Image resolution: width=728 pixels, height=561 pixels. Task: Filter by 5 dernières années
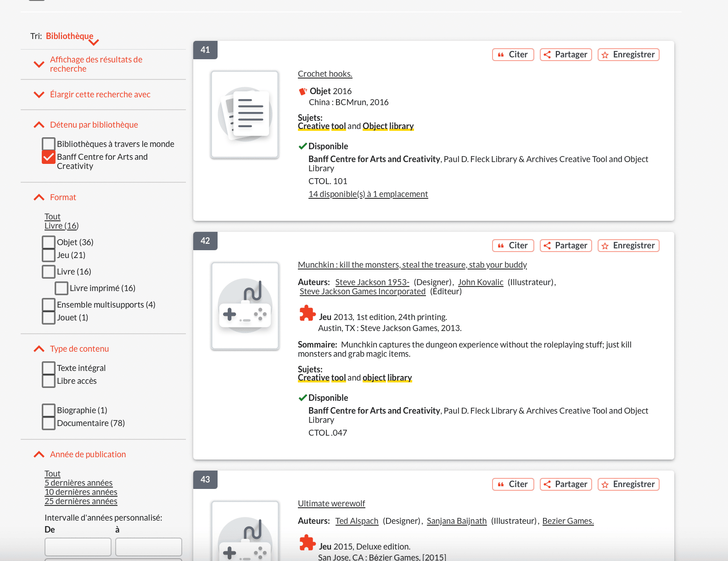(78, 483)
